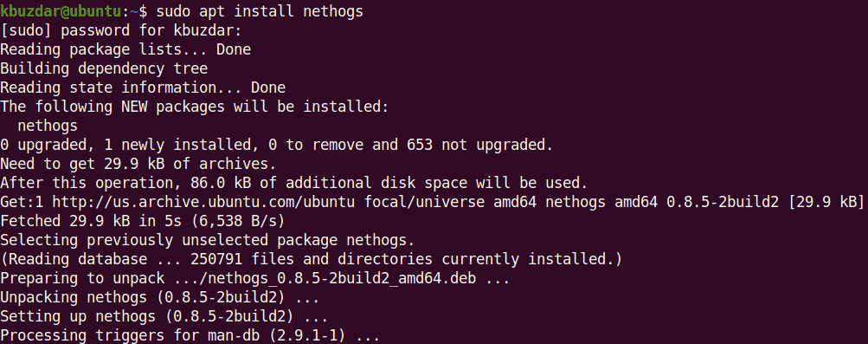
Task: Click the 'sudo apt install nethogs' command
Action: pyautogui.click(x=260, y=10)
